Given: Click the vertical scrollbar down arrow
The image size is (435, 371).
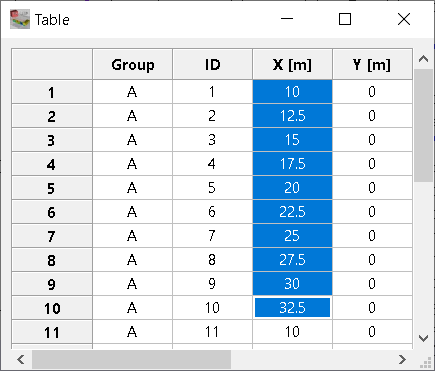Looking at the screenshot, I should click(423, 338).
